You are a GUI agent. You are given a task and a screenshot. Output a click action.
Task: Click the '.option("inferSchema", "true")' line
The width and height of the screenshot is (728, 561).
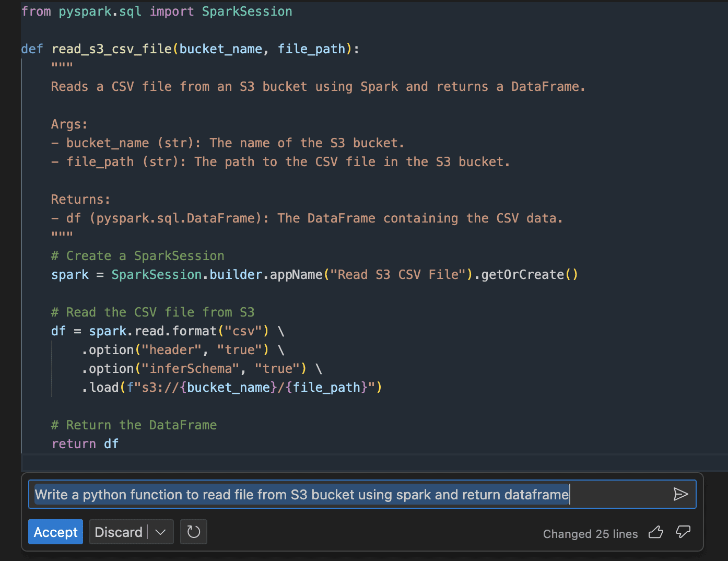(x=202, y=369)
